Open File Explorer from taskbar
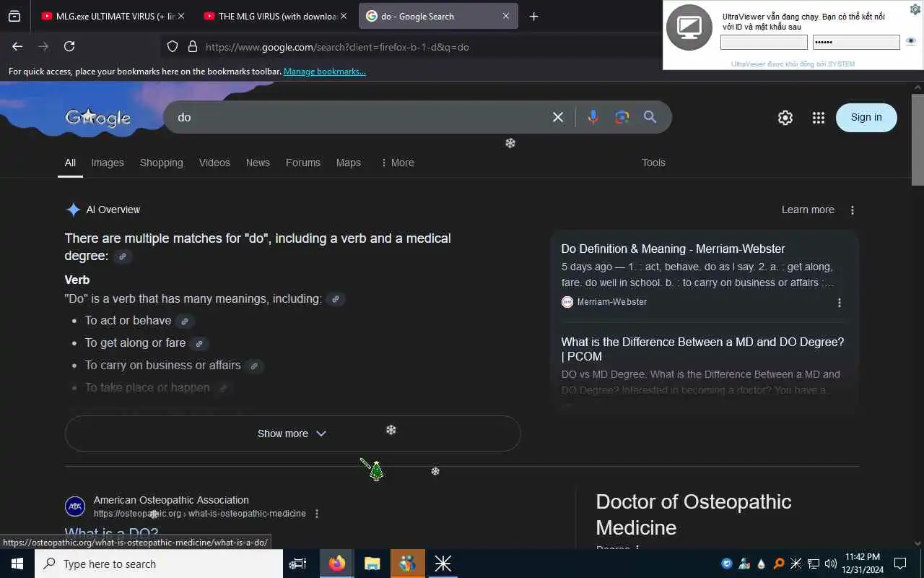The image size is (924, 578). click(372, 564)
